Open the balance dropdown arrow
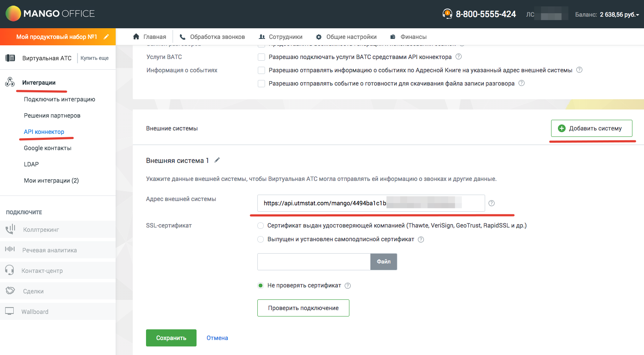This screenshot has width=644, height=355. (x=638, y=15)
